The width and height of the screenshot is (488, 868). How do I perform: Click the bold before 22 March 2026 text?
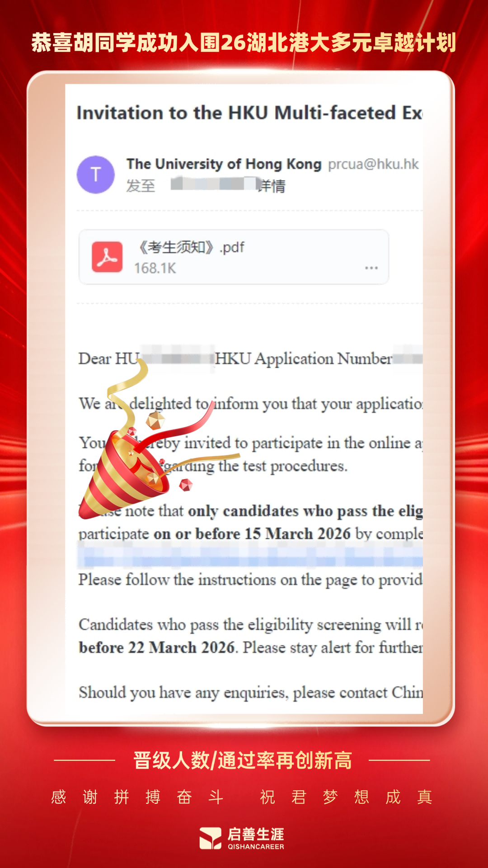pos(157,647)
